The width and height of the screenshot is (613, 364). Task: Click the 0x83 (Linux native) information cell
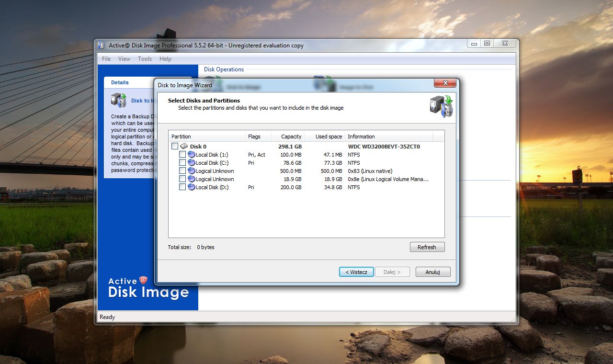coord(370,171)
